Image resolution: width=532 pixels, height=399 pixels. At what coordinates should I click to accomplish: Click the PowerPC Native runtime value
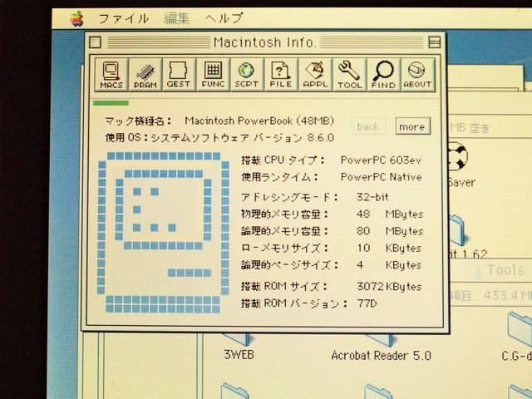click(x=382, y=177)
